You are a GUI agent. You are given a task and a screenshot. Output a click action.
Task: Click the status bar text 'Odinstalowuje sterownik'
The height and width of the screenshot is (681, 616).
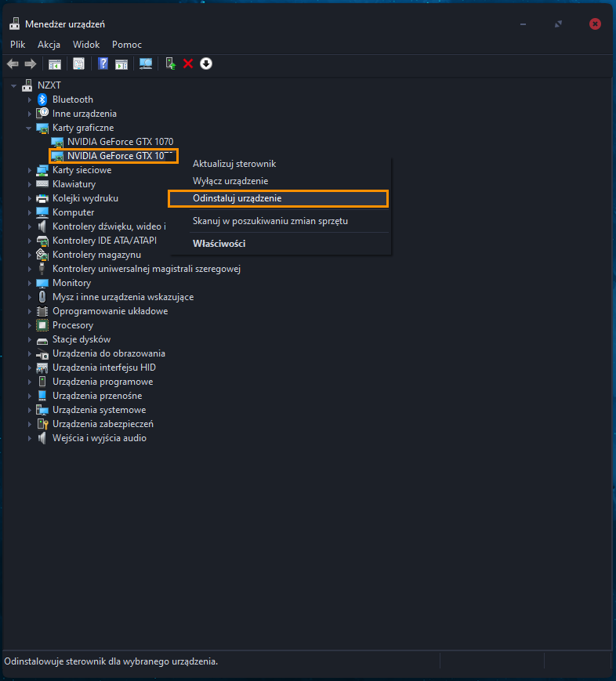tap(111, 661)
